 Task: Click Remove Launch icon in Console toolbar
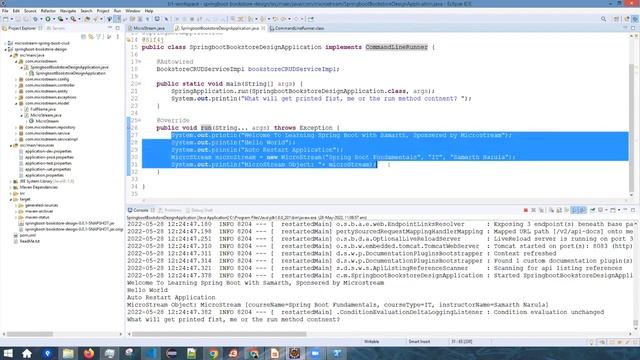(533, 210)
